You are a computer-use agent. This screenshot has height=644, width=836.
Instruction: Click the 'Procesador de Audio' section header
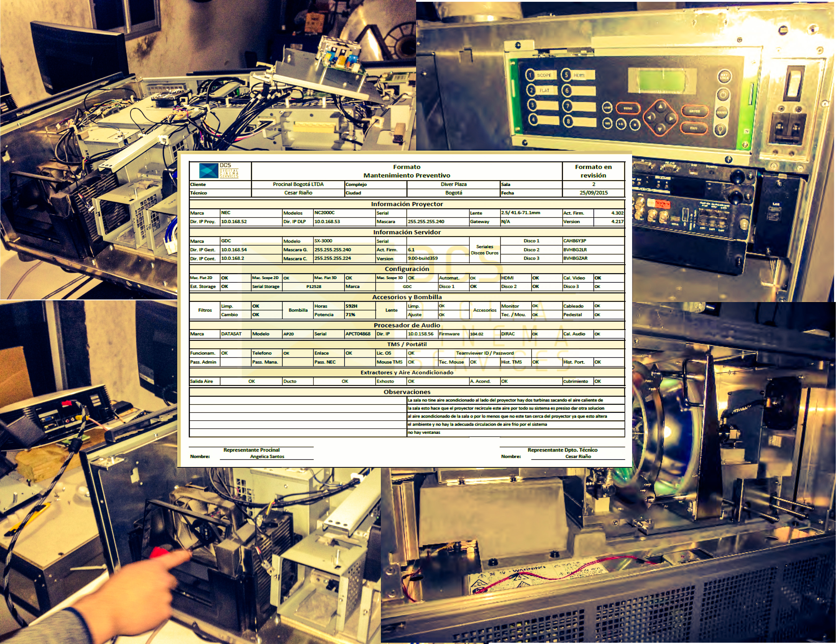point(407,325)
